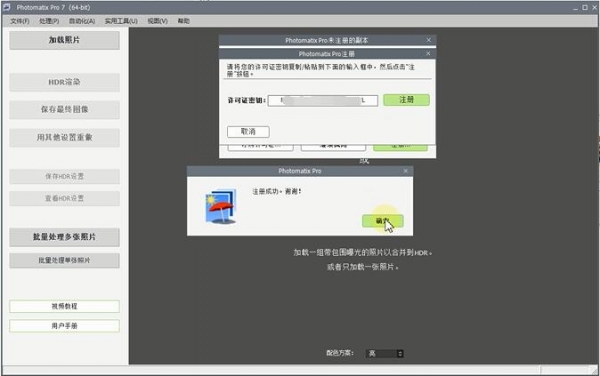Click the 注册成功。谢谢! message text

pyautogui.click(x=277, y=191)
